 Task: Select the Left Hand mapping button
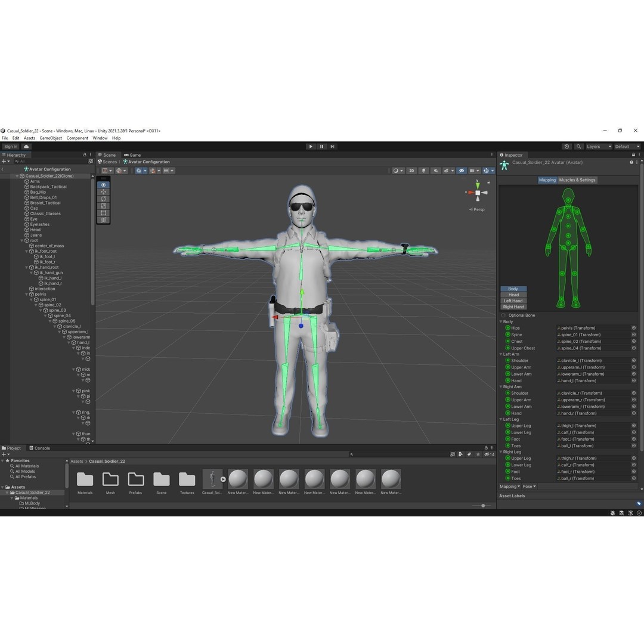[513, 301]
